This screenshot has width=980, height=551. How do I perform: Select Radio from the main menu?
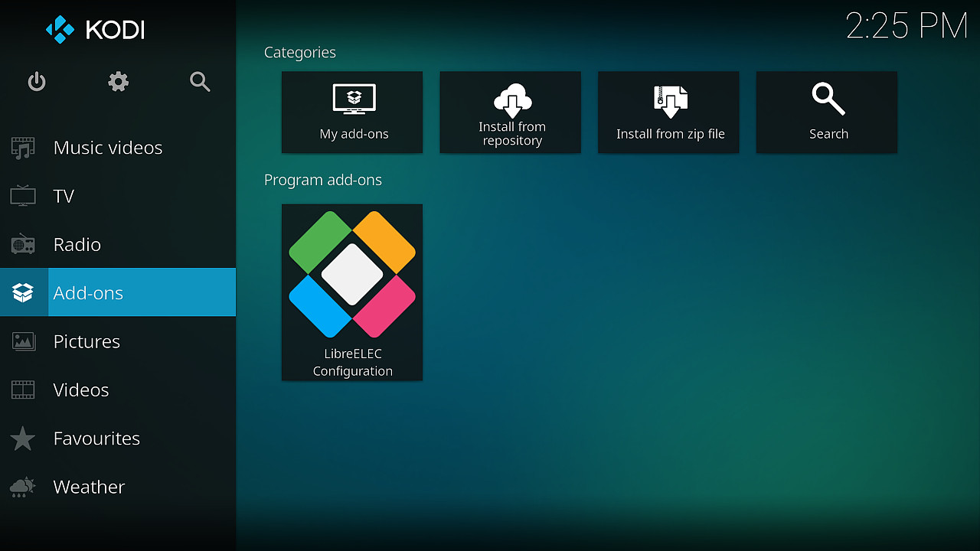[x=77, y=245]
